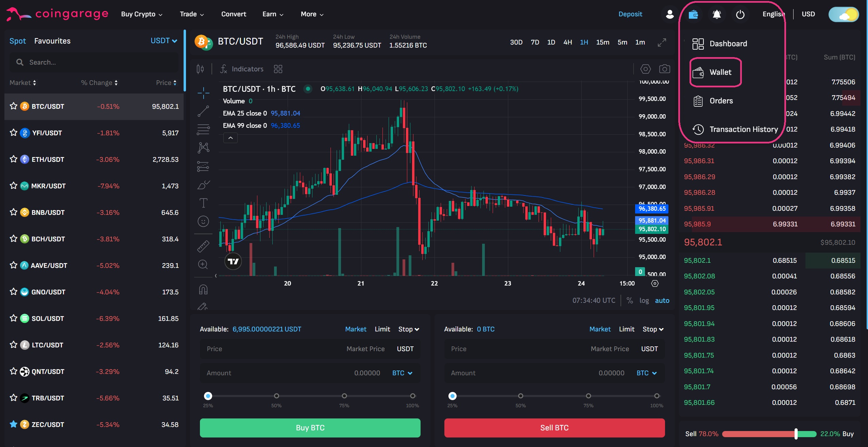Expand chart to fullscreen
This screenshot has width=868, height=447.
(x=662, y=42)
